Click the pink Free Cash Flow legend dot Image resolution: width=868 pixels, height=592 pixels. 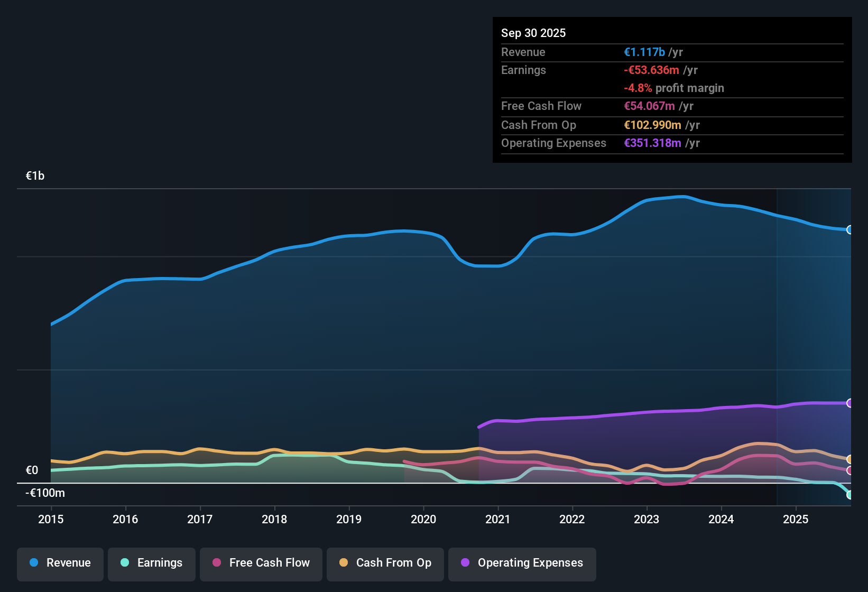click(216, 563)
